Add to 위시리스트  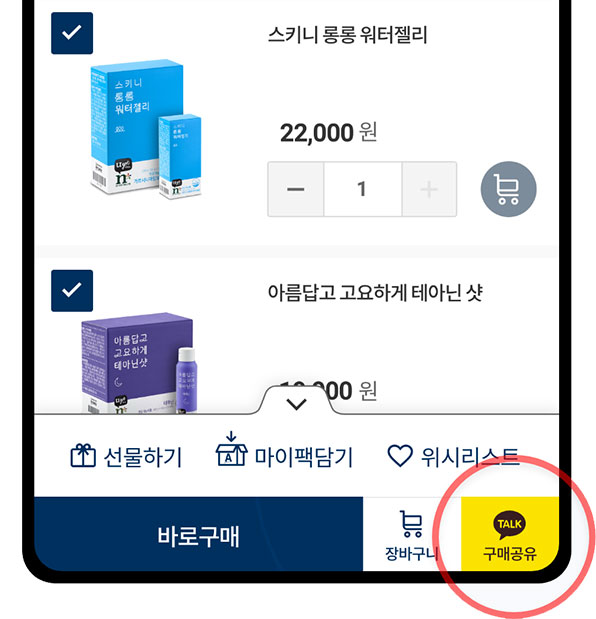point(469,457)
